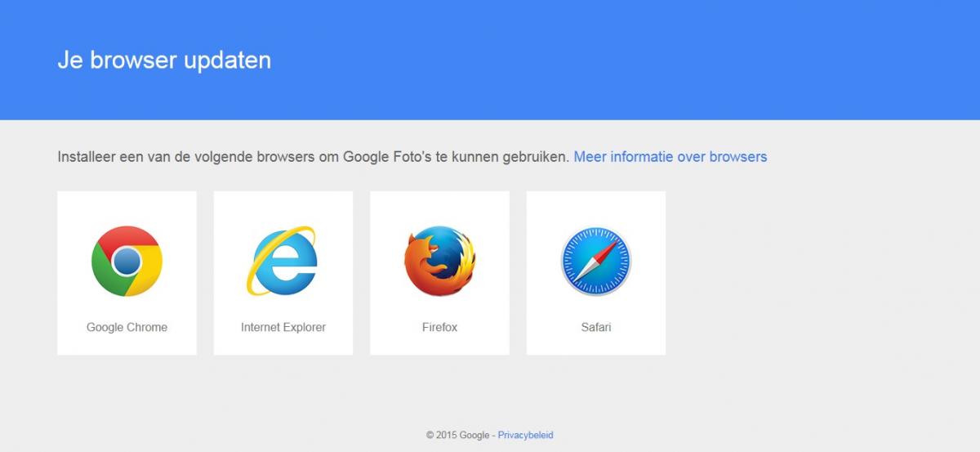Choose the white Firefox download card
This screenshot has height=452, width=980.
[x=439, y=273]
